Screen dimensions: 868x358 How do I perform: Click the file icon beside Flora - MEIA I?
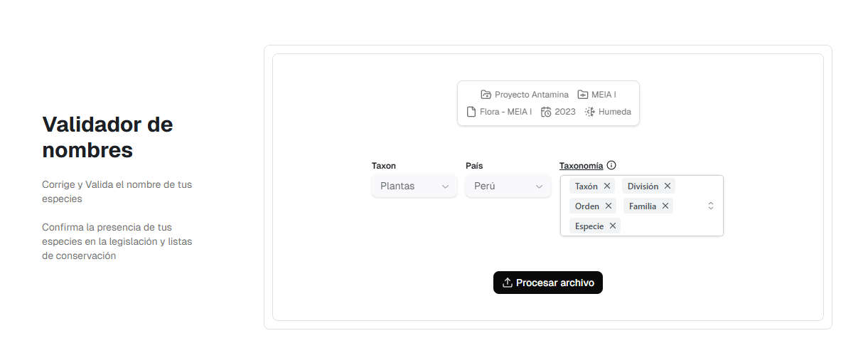click(471, 112)
